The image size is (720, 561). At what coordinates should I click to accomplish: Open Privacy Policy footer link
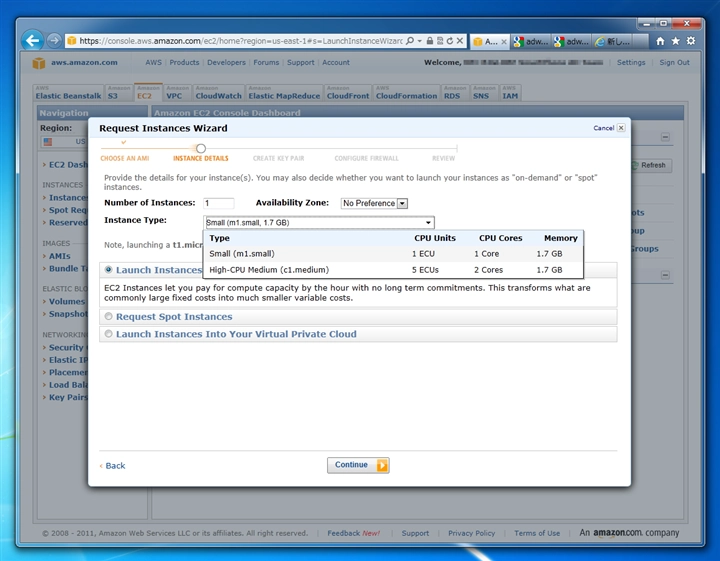472,533
